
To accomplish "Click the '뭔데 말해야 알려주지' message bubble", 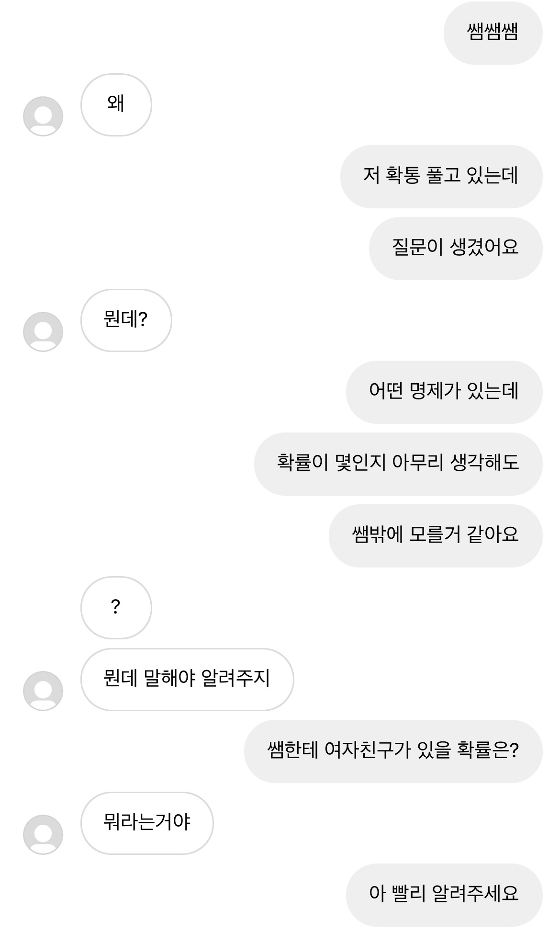I will tap(187, 680).
